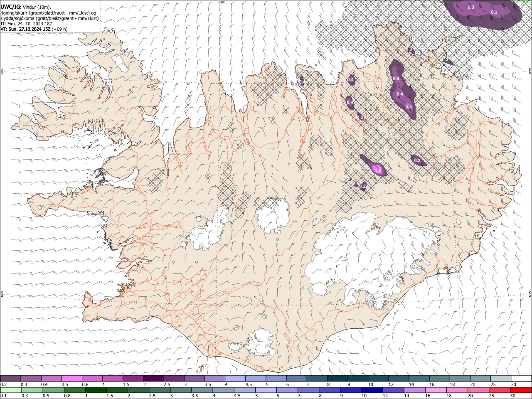This screenshot has height=399, width=532.
Task: Click the 'slydda/snjókoma' legend description line
Action: [50, 18]
